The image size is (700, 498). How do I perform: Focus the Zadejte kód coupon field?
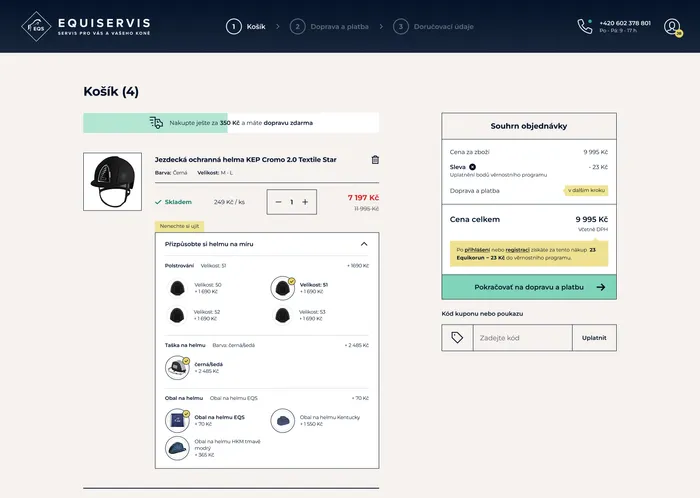click(522, 338)
